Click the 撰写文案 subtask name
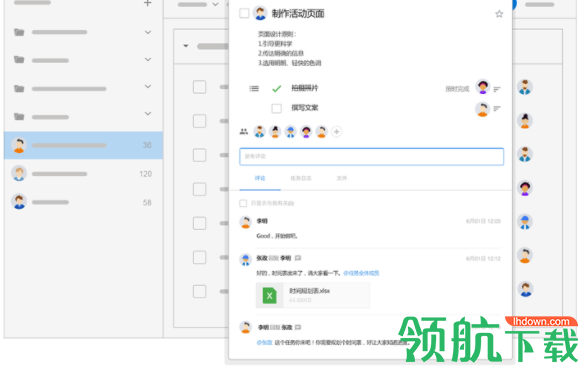Image resolution: width=578 pixels, height=369 pixels. 304,108
